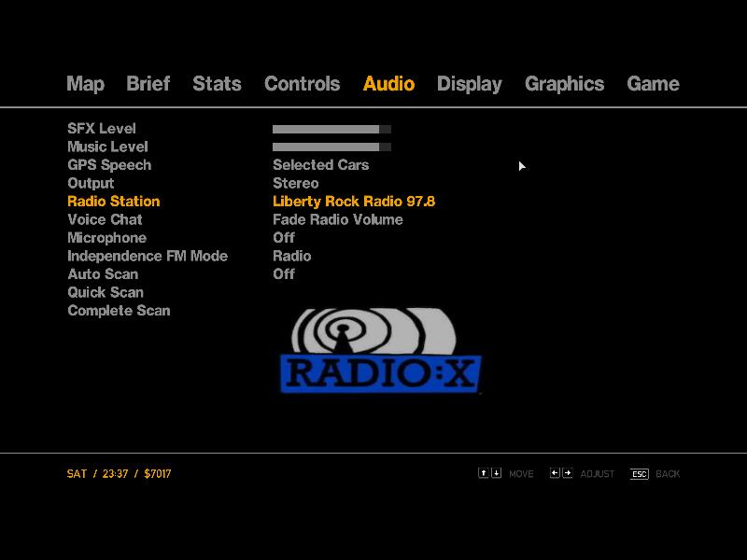Image resolution: width=747 pixels, height=560 pixels.
Task: Change Independence FM Mode Radio value
Action: pos(292,256)
